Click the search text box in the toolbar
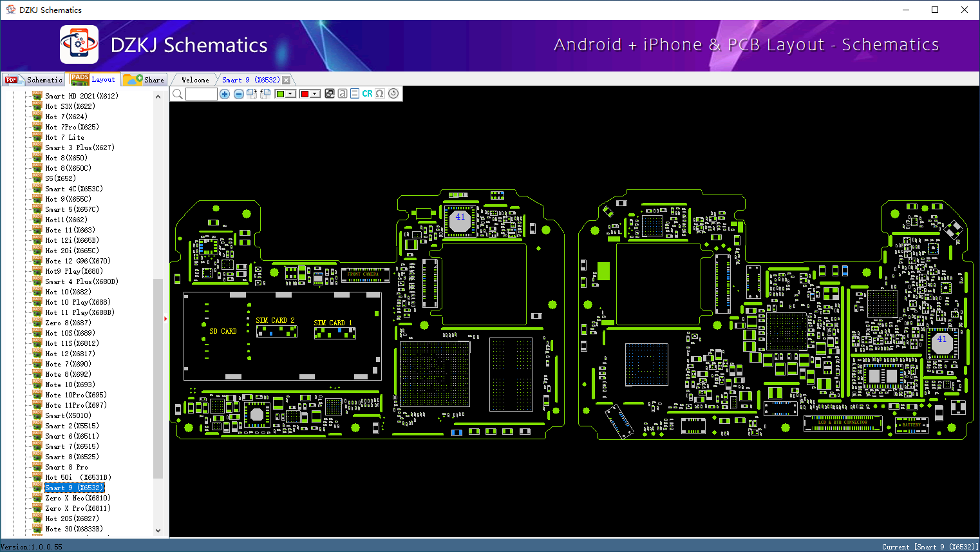 [202, 94]
